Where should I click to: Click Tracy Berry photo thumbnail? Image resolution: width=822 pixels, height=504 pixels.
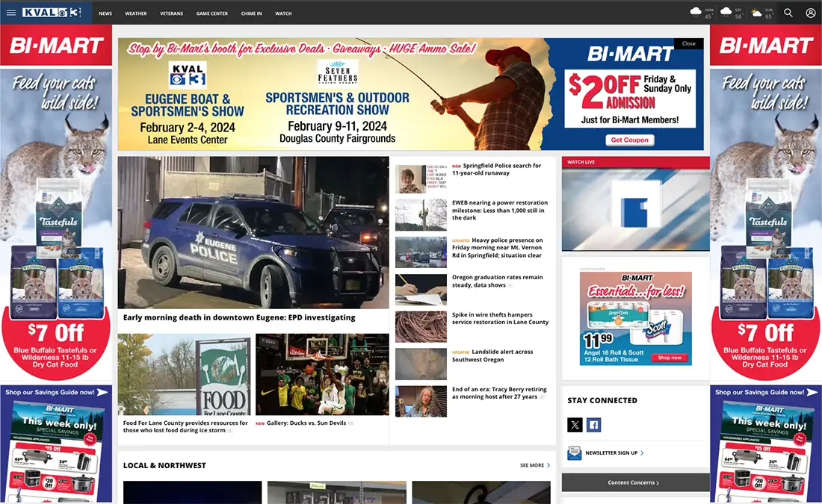(421, 401)
